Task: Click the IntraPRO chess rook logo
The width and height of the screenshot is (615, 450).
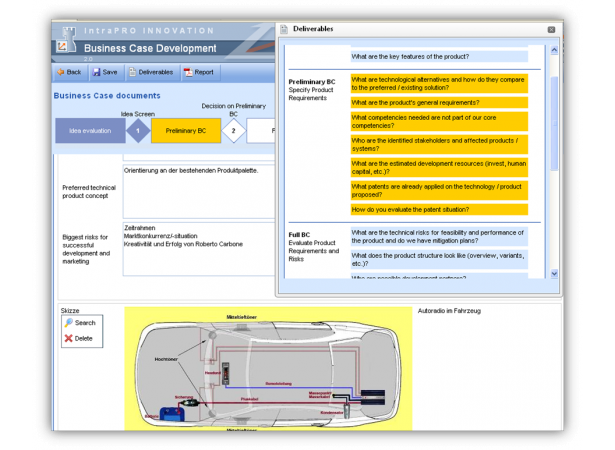Action: pos(66,40)
